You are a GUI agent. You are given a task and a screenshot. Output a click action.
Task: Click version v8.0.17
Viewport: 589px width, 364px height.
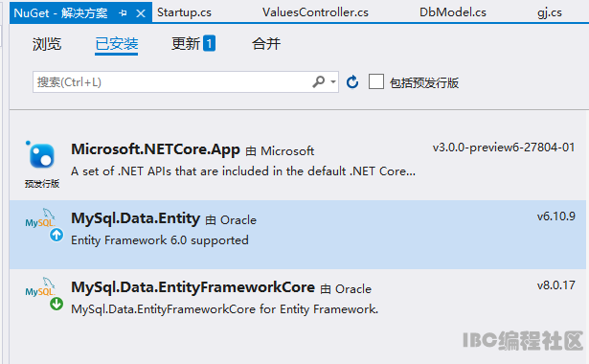coord(555,285)
